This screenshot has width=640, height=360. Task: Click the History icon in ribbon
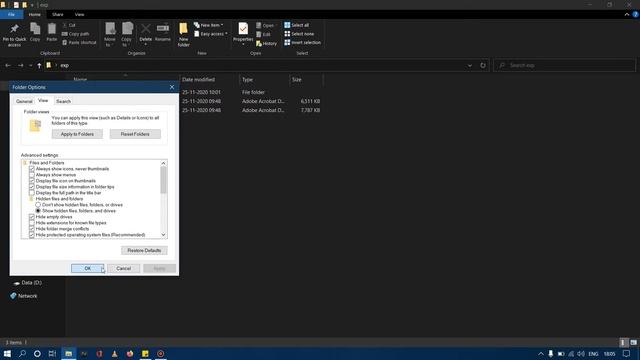259,43
